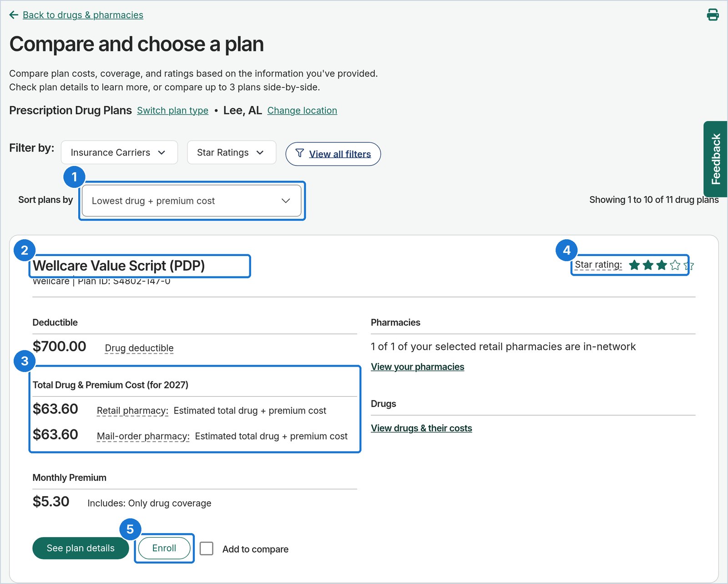The image size is (728, 584).
Task: Open View drugs & their costs link
Action: (x=421, y=428)
